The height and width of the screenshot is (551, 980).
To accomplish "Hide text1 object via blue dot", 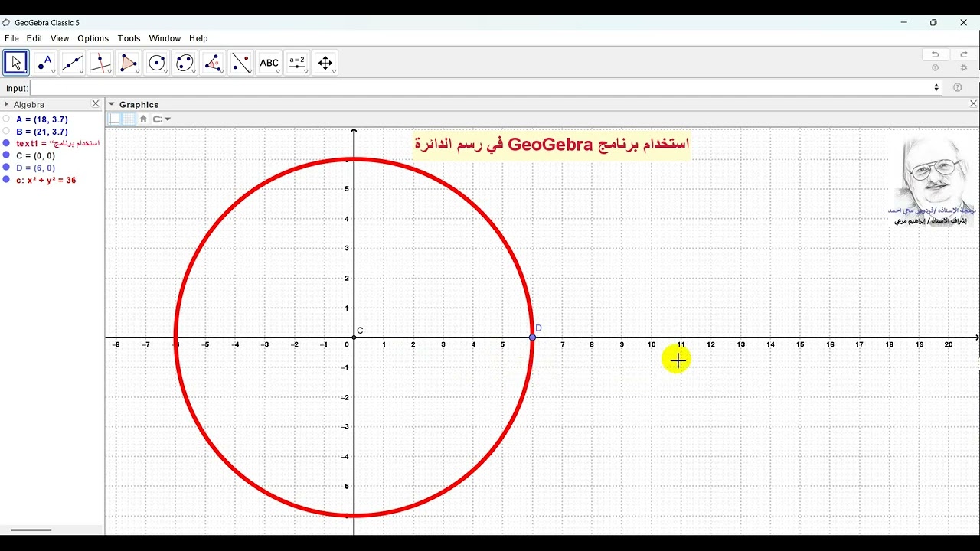I will [x=6, y=143].
